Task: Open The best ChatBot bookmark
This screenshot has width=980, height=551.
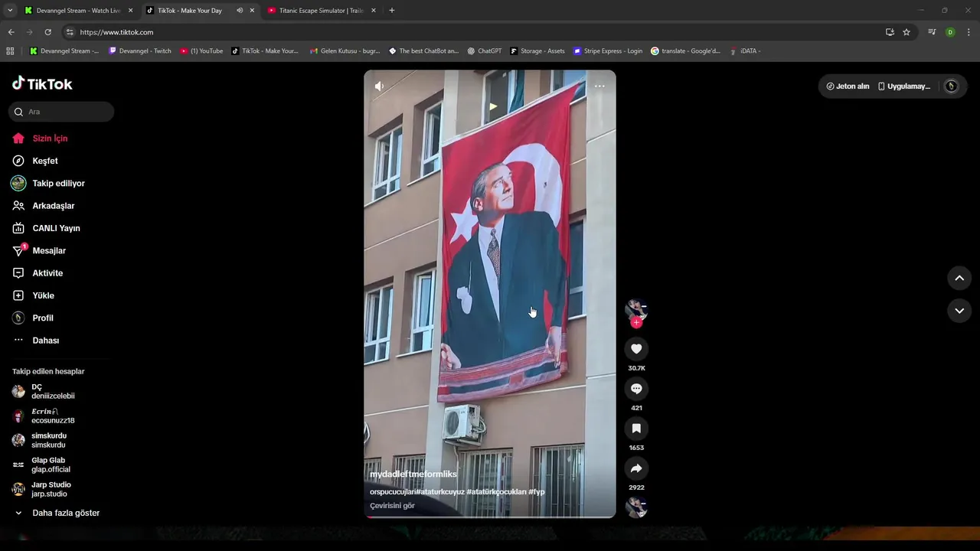Action: [x=423, y=51]
